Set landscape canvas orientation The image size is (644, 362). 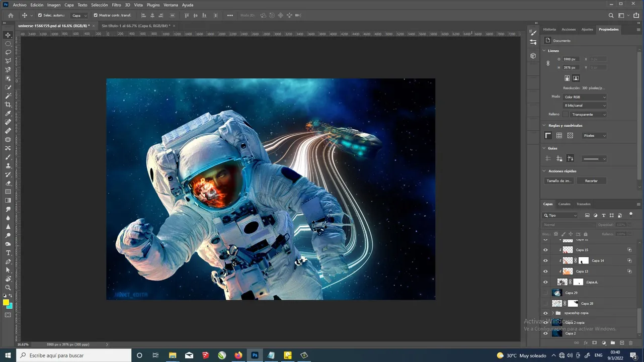tap(576, 78)
